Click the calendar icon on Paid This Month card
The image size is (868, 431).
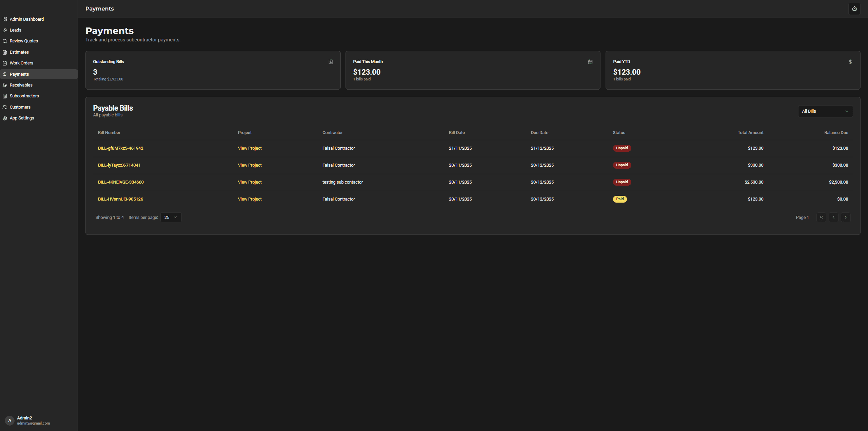click(x=590, y=62)
